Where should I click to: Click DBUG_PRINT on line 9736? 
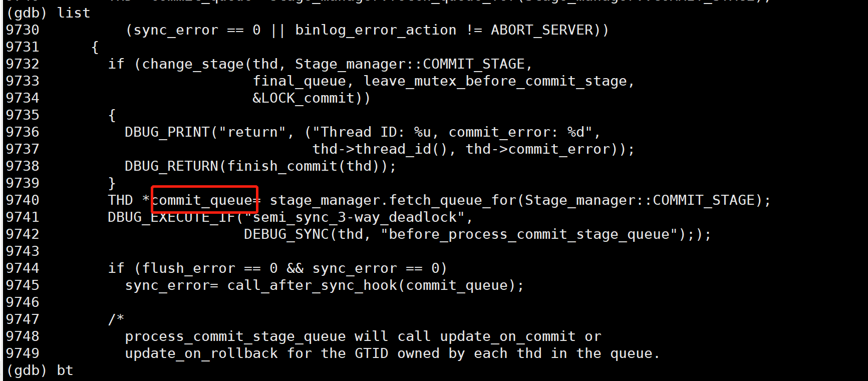pyautogui.click(x=167, y=132)
